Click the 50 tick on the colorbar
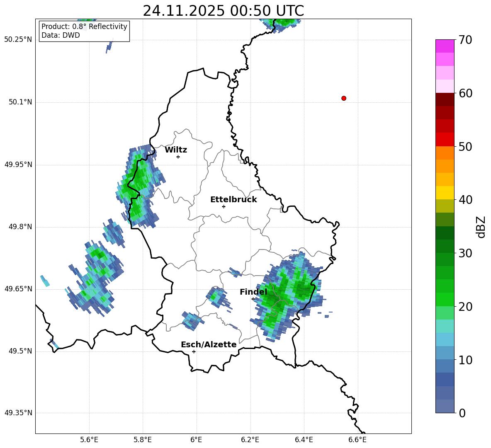The height and width of the screenshot is (448, 491). pyautogui.click(x=465, y=146)
